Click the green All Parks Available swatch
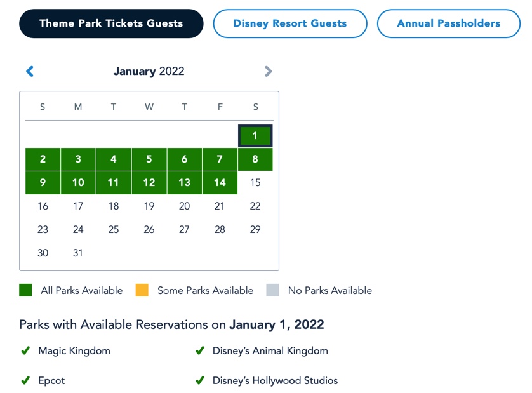 25,290
